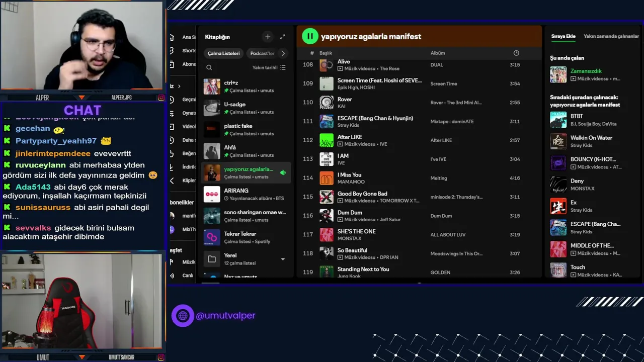
Task: Expand the library with the arrows icon
Action: pos(282,37)
